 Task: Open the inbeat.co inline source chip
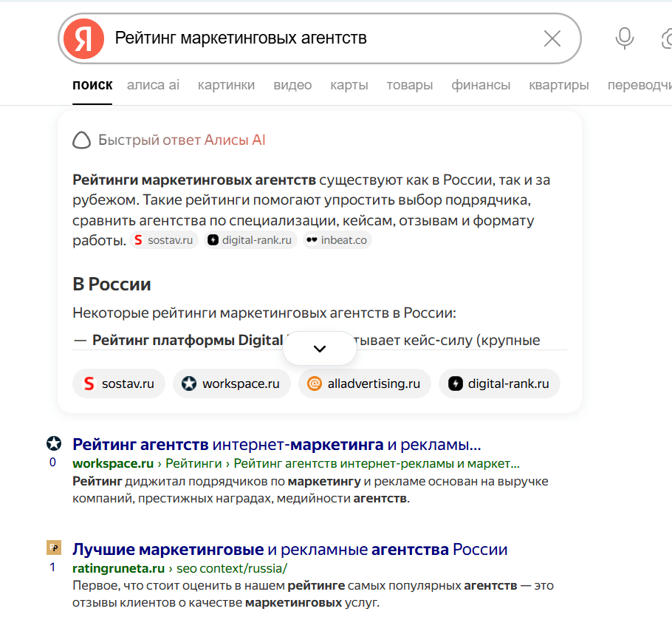click(337, 240)
